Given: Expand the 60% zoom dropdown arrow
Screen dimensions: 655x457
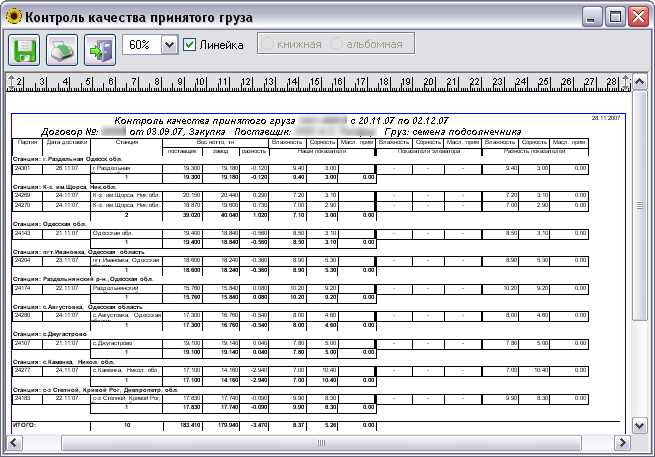Looking at the screenshot, I should tap(167, 45).
